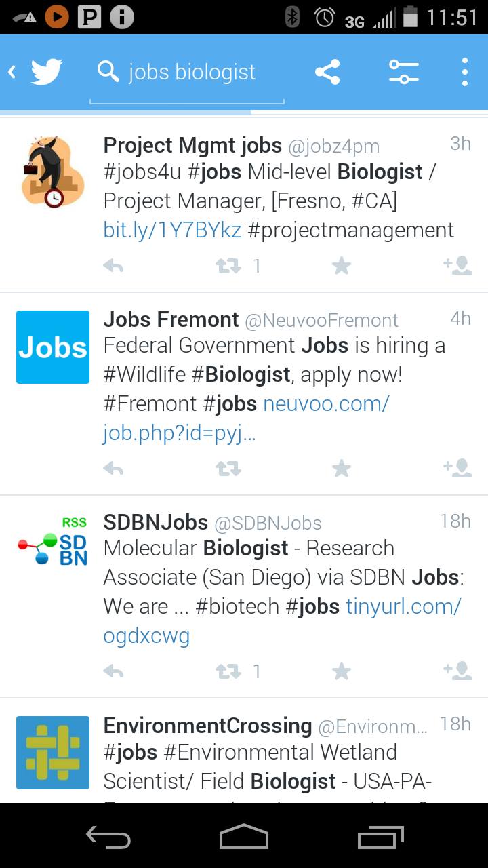Open the EnvironmentCrossing avatar
This screenshot has height=868, width=488.
click(53, 752)
